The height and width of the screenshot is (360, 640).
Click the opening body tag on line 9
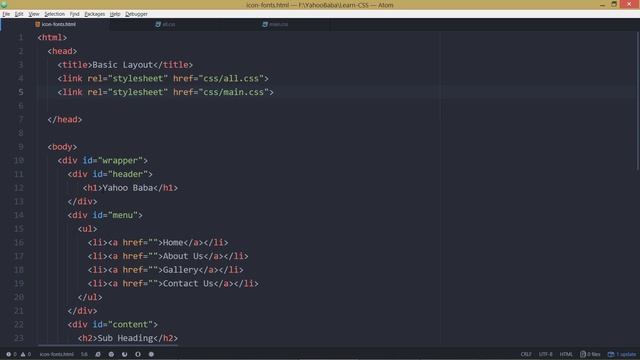click(62, 147)
